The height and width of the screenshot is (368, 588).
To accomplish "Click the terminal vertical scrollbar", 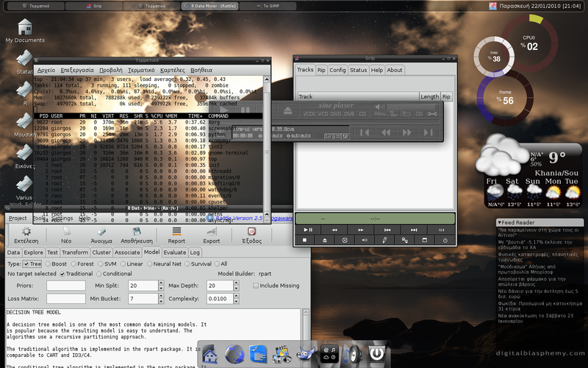I will point(267,149).
